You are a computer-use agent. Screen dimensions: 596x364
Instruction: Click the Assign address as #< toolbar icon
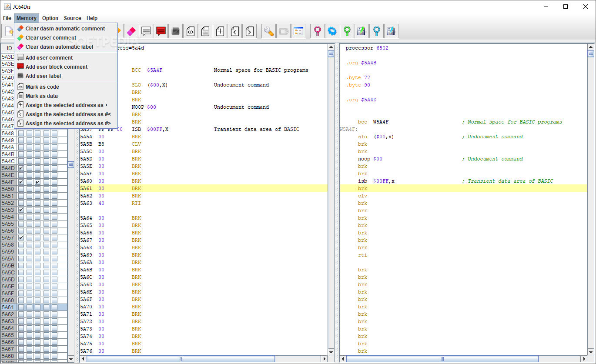click(235, 31)
